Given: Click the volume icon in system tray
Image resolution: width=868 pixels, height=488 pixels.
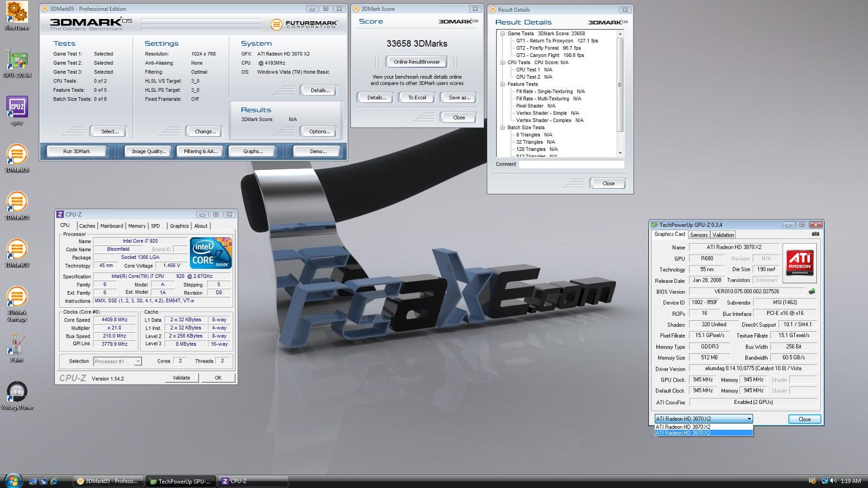Looking at the screenshot, I should (x=832, y=481).
